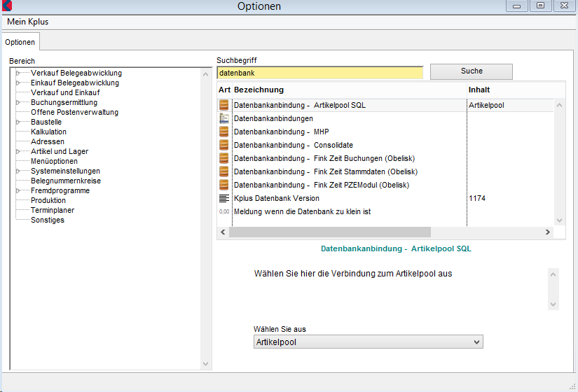Click the Inhalt column header
This screenshot has height=392, width=578.
pyautogui.click(x=479, y=90)
